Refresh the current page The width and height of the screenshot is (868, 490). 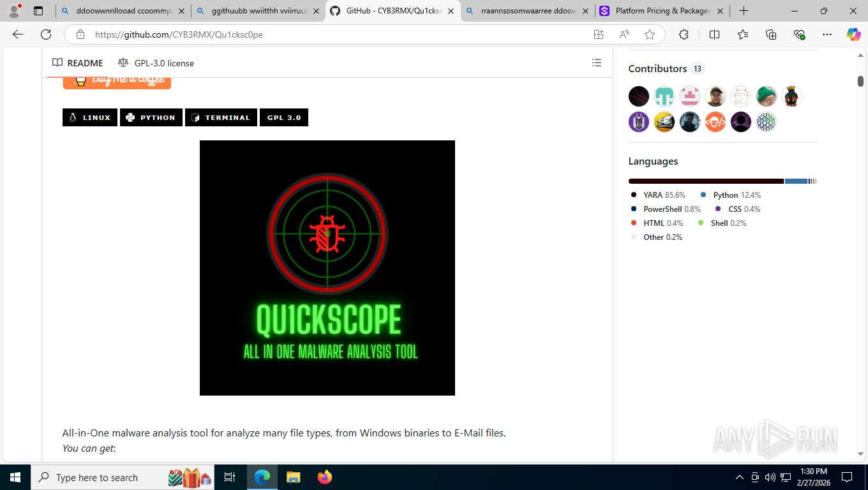(x=46, y=34)
